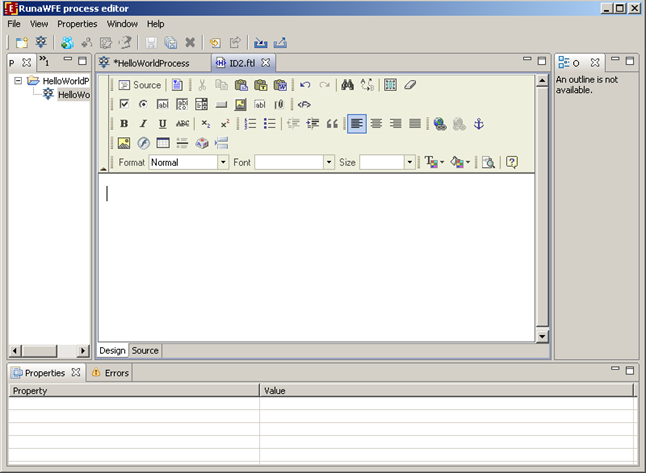Click the Undo arrow

click(x=305, y=85)
